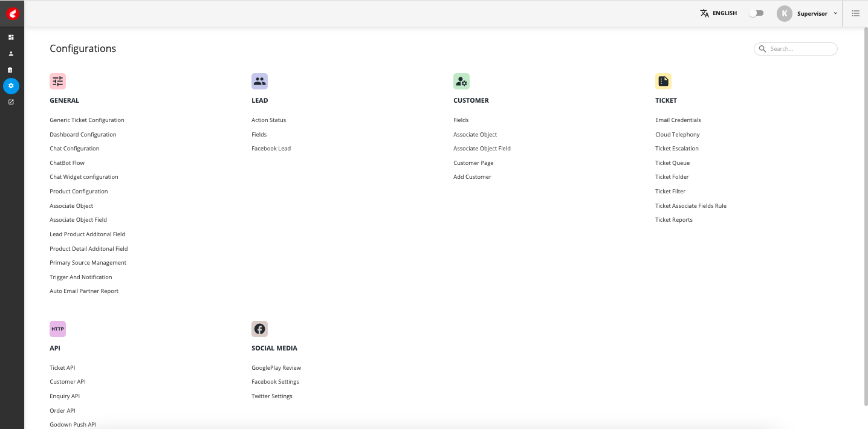This screenshot has width=868, height=429.
Task: Open Ticket Escalation settings
Action: pyautogui.click(x=677, y=149)
